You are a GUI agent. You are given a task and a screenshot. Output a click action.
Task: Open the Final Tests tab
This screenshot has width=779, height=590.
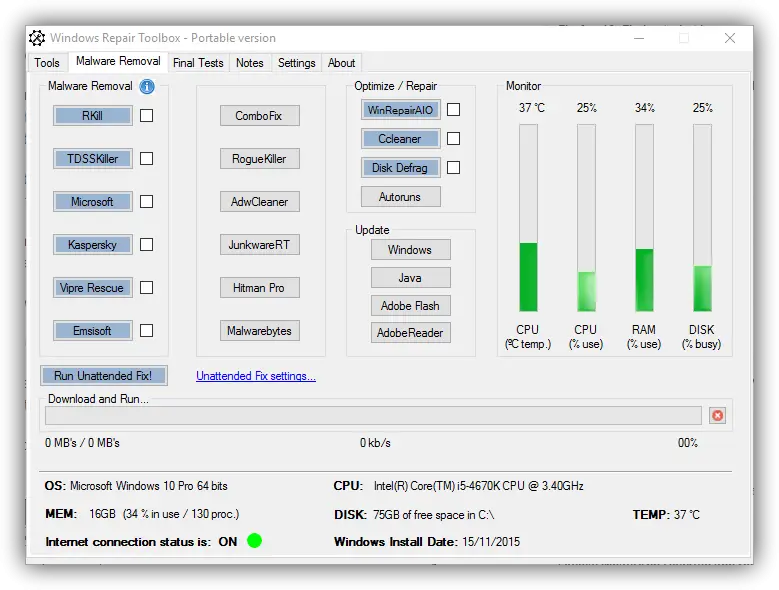coord(198,63)
